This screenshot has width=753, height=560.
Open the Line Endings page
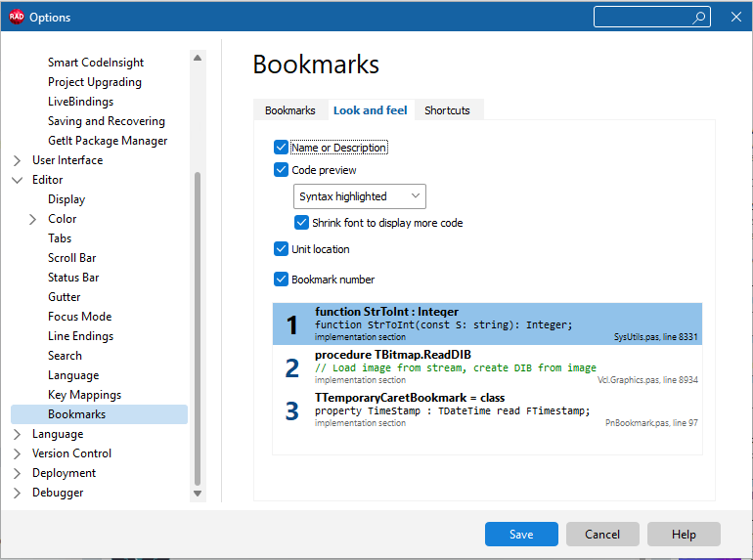point(80,336)
